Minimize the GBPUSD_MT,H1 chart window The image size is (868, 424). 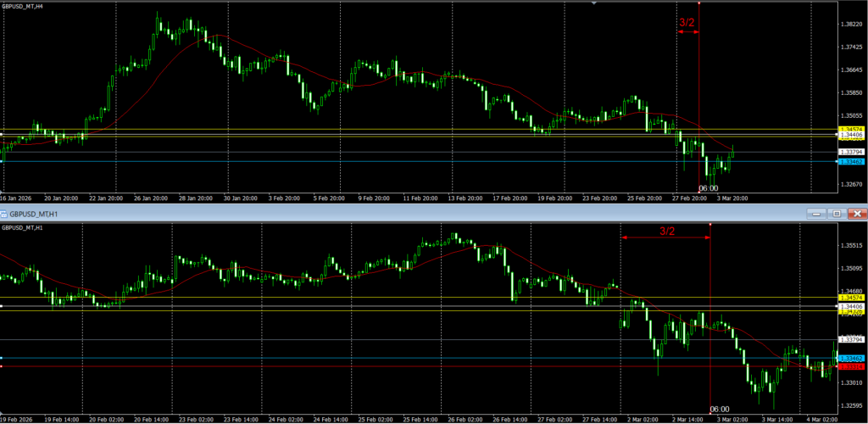815,214
